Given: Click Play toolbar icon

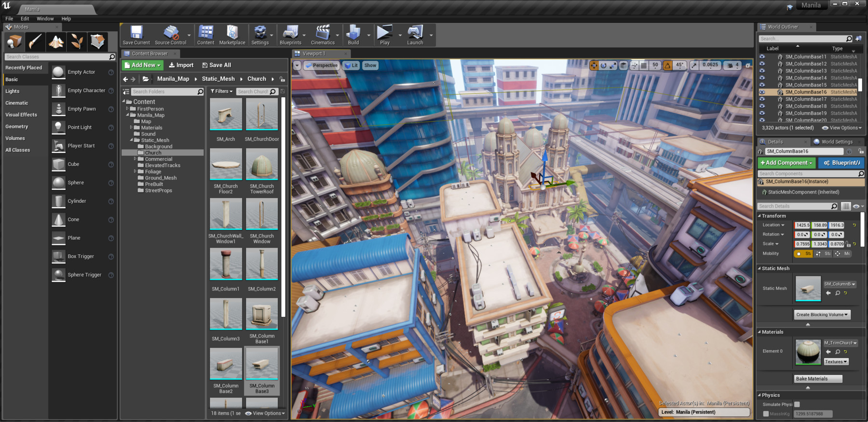Looking at the screenshot, I should [384, 35].
